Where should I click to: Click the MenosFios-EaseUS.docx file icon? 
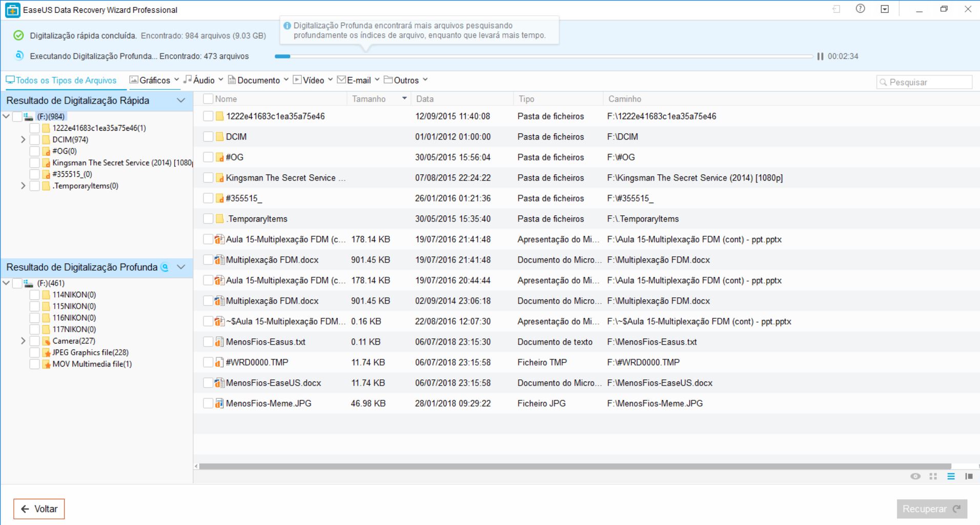point(219,383)
